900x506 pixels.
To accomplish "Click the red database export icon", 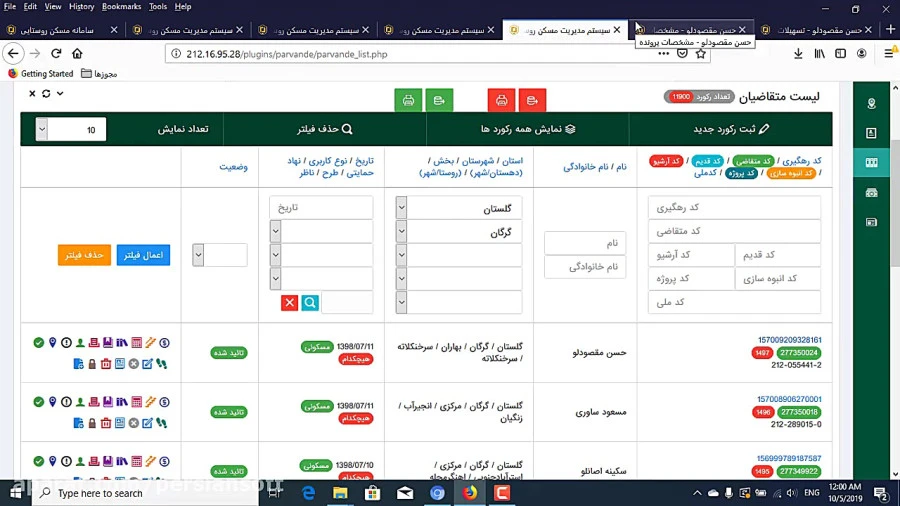I will pos(532,100).
